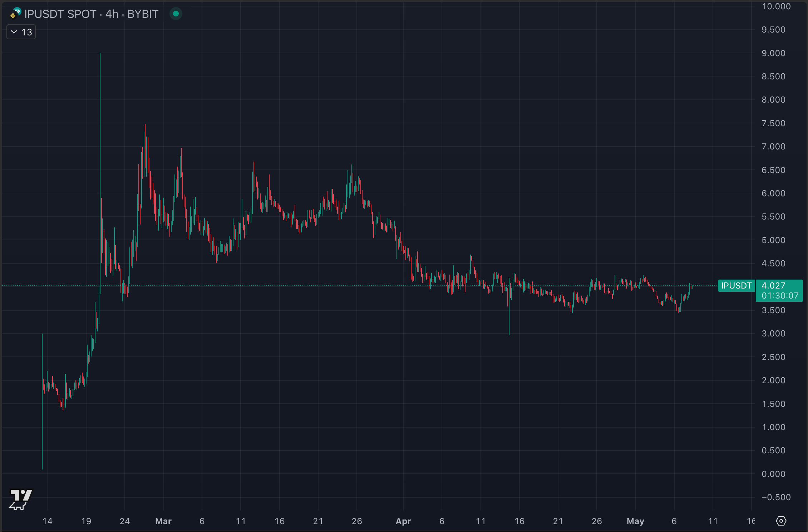Click the 13 indicator count label
This screenshot has width=808, height=532.
27,32
